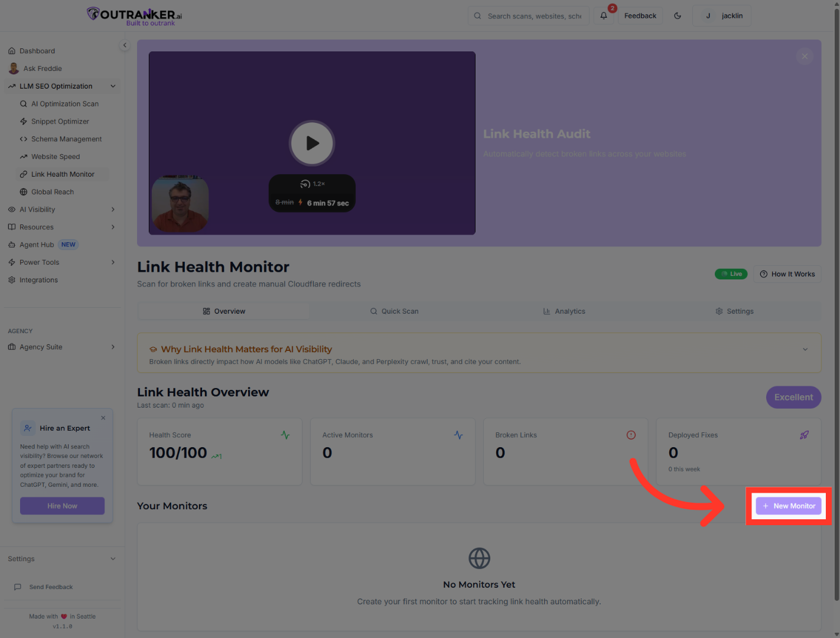The height and width of the screenshot is (638, 840).
Task: Toggle dark mode moon icon
Action: coord(678,16)
